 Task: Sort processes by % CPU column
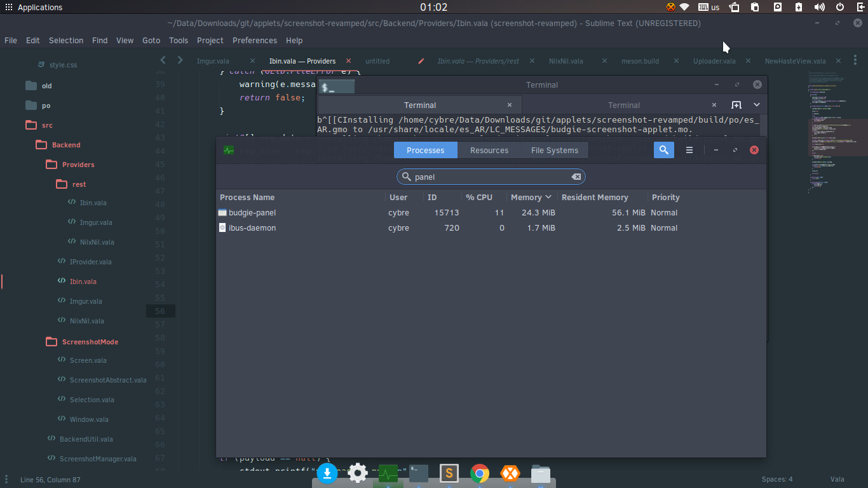[484, 197]
